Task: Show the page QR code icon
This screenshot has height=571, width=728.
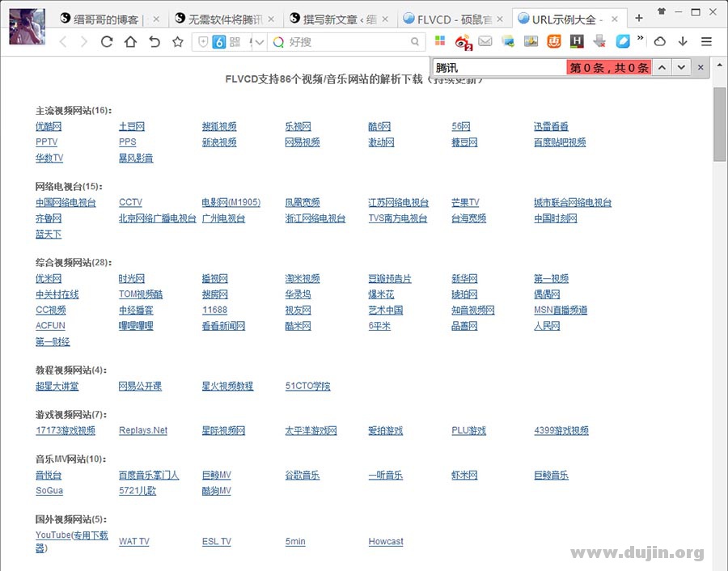Action: coord(235,42)
